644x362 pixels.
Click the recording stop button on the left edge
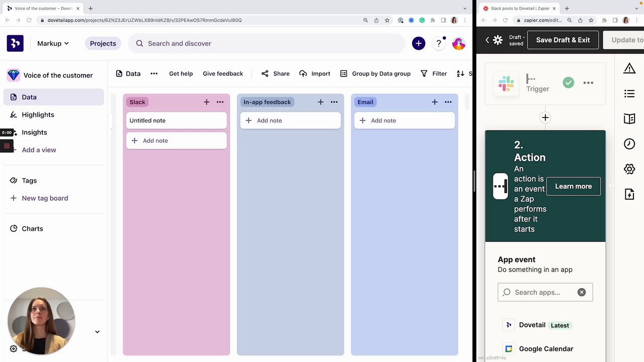pyautogui.click(x=7, y=146)
